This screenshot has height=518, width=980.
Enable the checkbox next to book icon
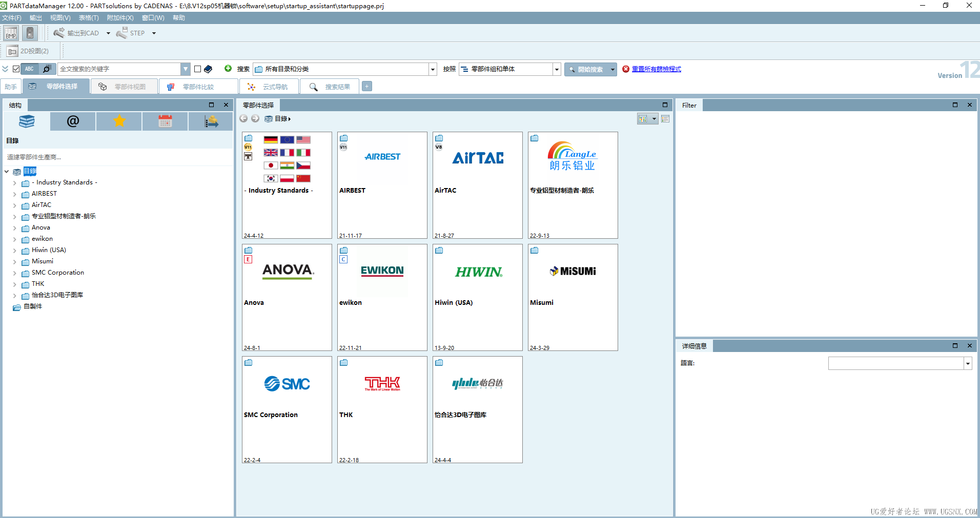pyautogui.click(x=197, y=69)
